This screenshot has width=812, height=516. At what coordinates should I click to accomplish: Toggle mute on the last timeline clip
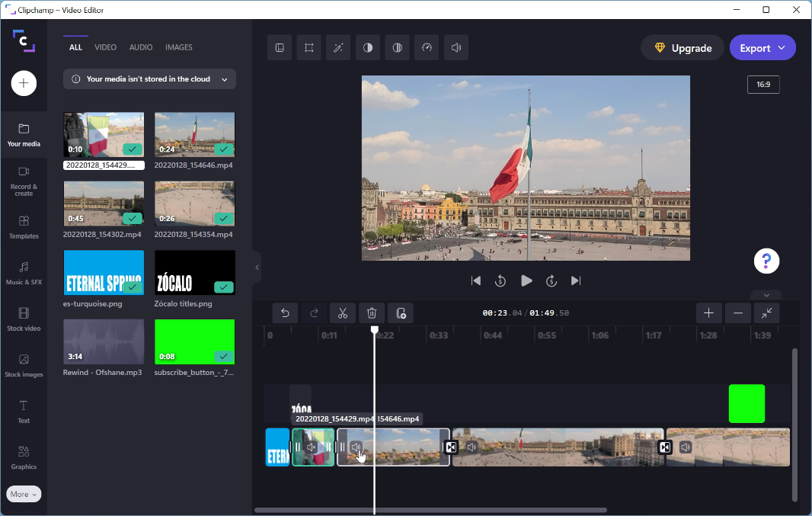[x=686, y=447]
